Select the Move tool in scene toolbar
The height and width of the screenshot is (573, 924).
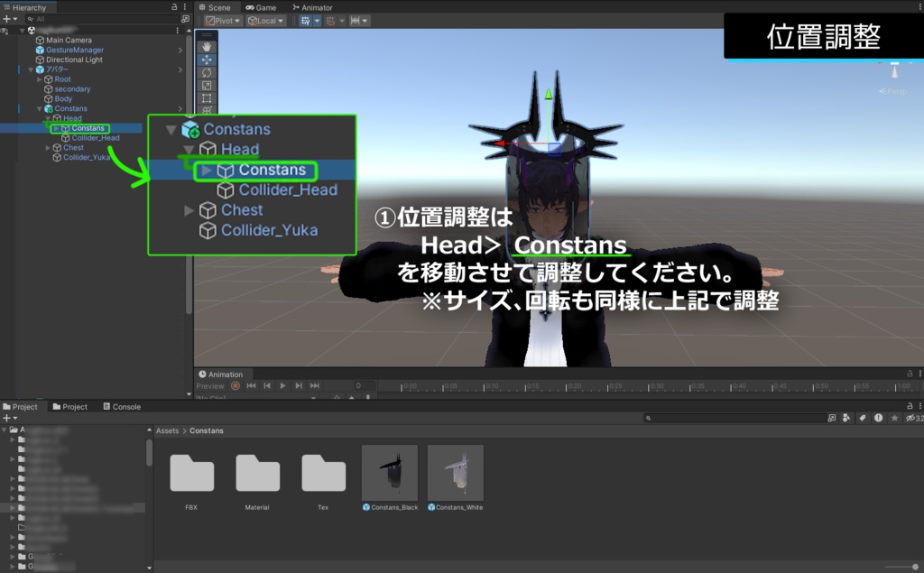click(x=207, y=60)
